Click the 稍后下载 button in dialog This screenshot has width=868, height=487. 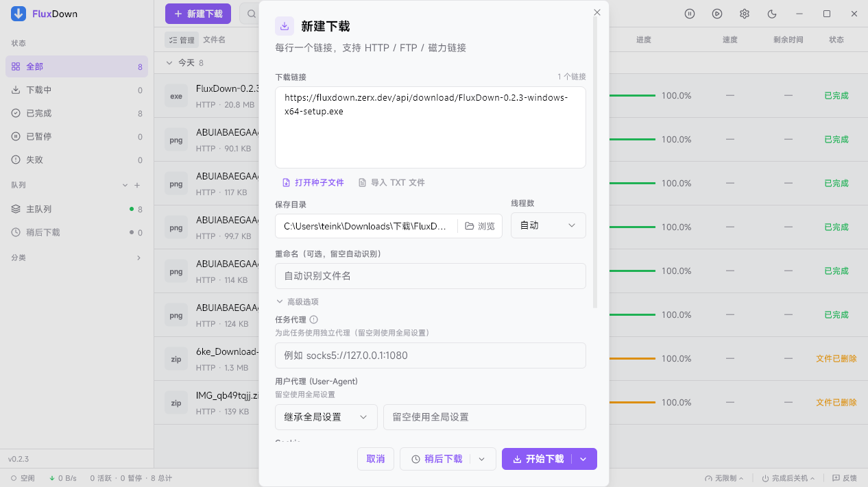pos(435,459)
